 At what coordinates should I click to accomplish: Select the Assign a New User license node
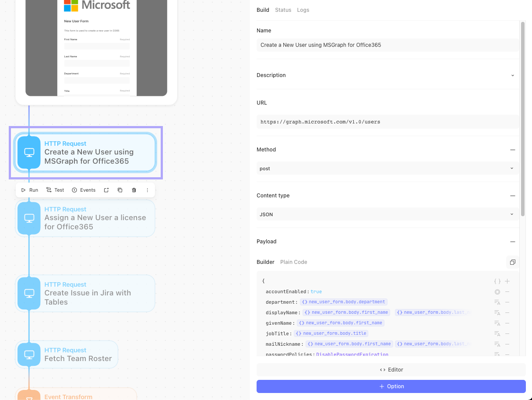click(85, 218)
